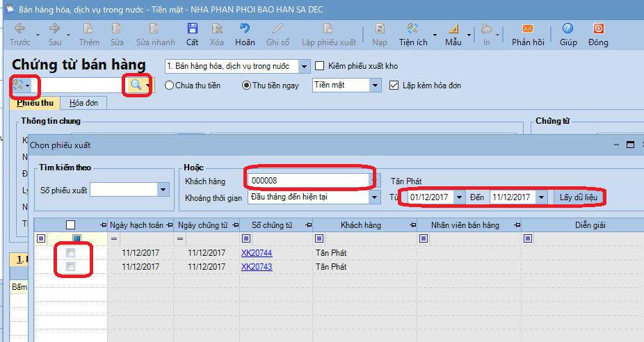Select Chưa thu tiền radio button
This screenshot has height=342, width=644.
click(169, 85)
